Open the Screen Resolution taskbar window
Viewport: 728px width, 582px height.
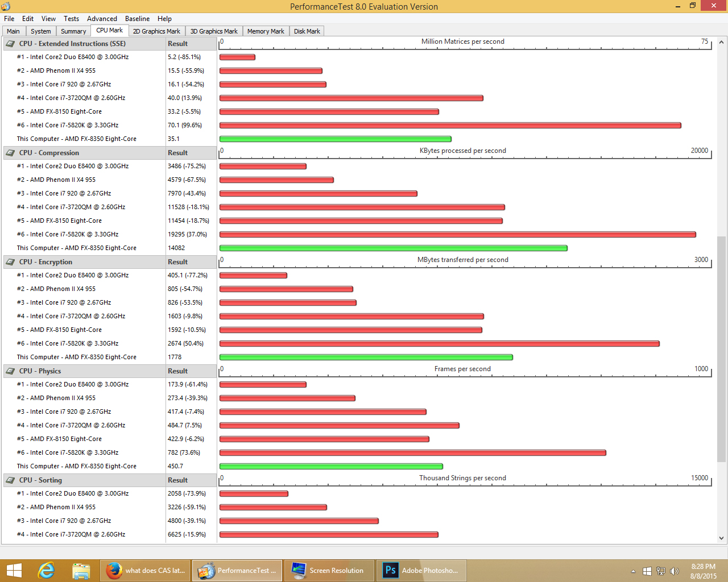point(329,571)
